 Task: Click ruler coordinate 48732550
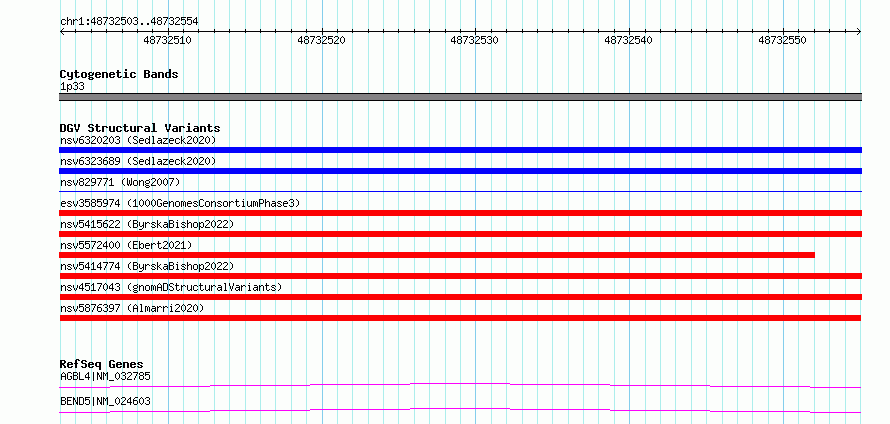pos(782,40)
